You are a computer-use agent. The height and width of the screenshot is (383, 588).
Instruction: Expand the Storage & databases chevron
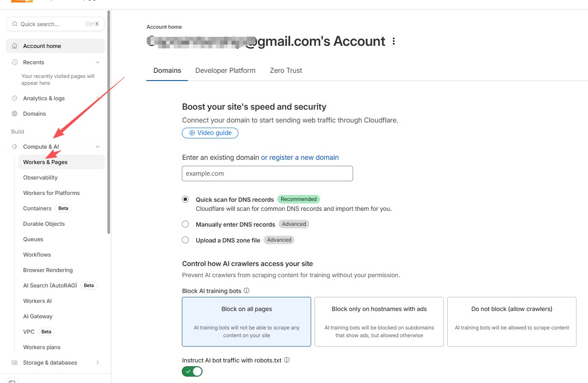pos(98,362)
